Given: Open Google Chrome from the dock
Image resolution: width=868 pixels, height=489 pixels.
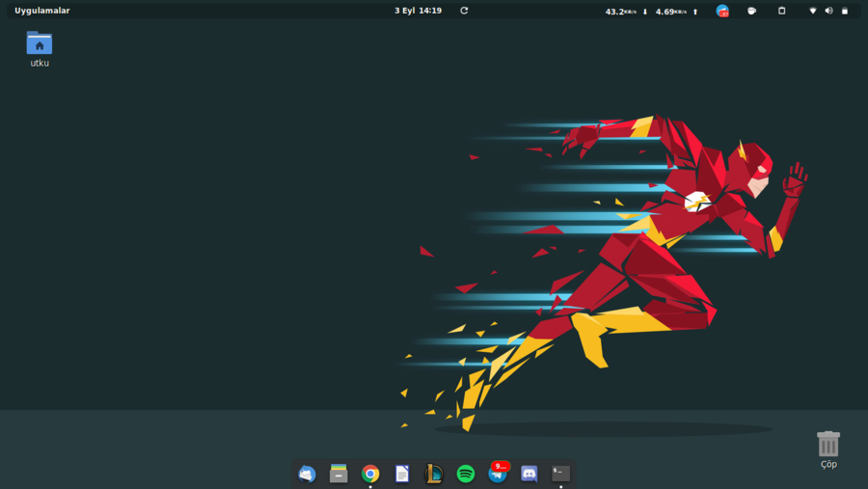Looking at the screenshot, I should coord(370,474).
